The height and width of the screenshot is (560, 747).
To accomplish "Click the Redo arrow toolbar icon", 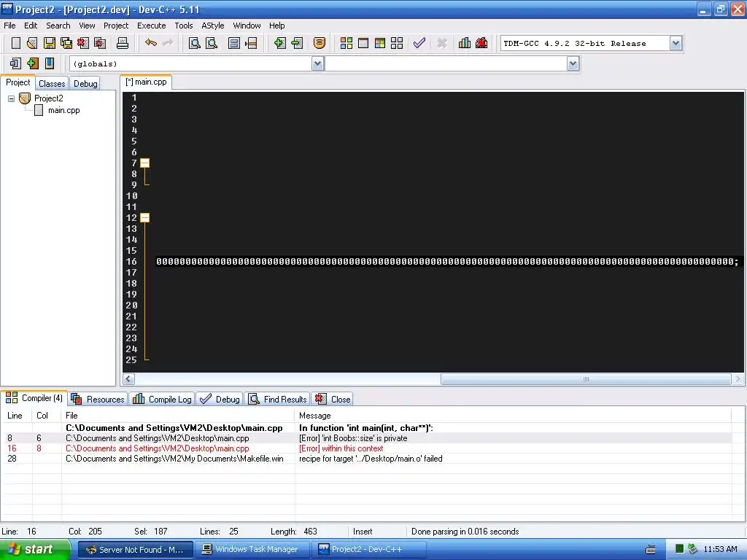I will pyautogui.click(x=168, y=43).
